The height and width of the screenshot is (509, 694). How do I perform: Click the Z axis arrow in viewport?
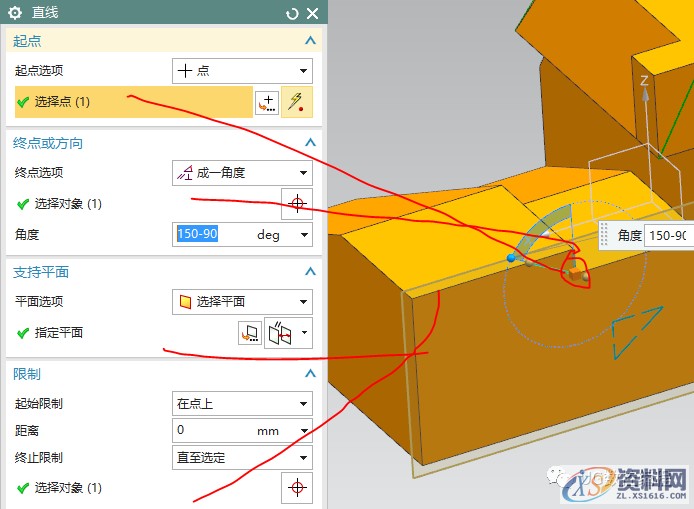(645, 94)
